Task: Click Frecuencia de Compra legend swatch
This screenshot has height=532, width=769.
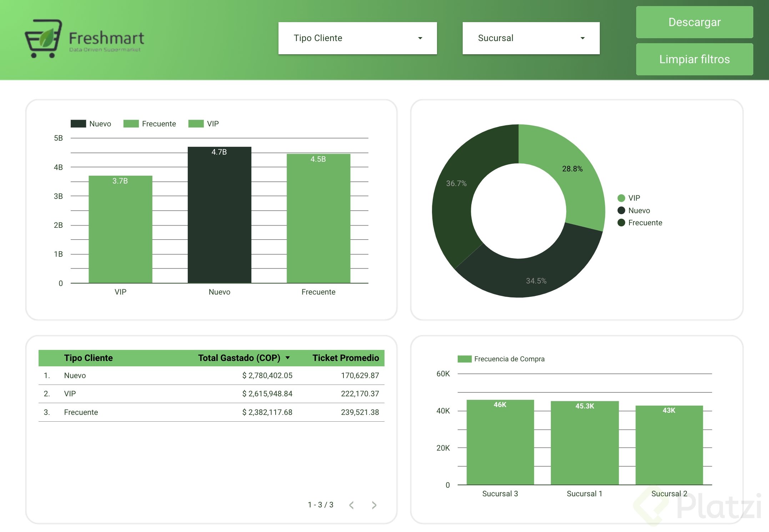Action: pos(464,359)
